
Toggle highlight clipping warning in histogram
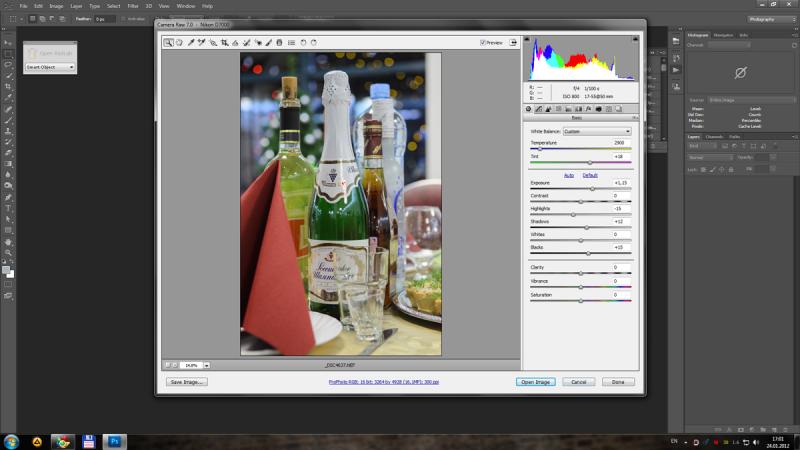point(635,39)
